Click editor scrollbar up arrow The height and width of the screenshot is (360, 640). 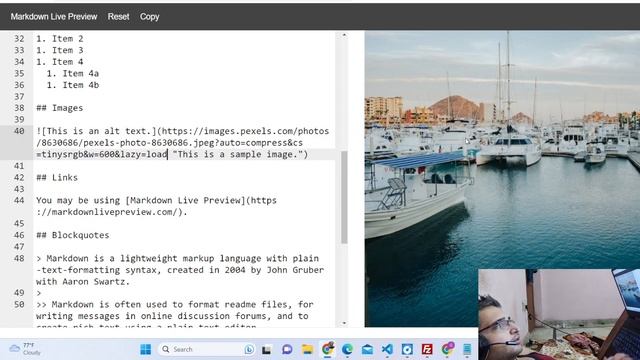[x=344, y=36]
